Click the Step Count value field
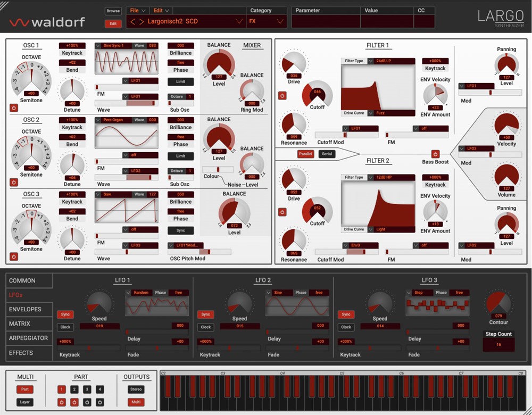This screenshot has height=415, width=532. 498,345
